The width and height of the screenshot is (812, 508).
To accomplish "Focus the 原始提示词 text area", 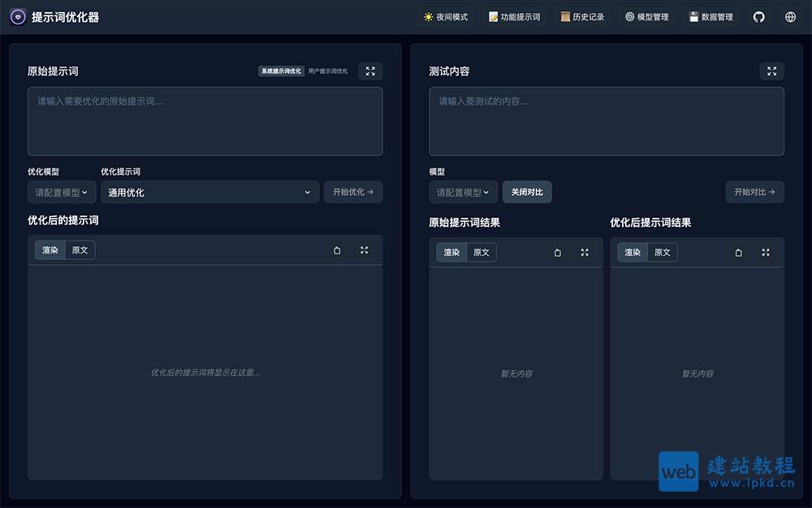I will point(205,121).
